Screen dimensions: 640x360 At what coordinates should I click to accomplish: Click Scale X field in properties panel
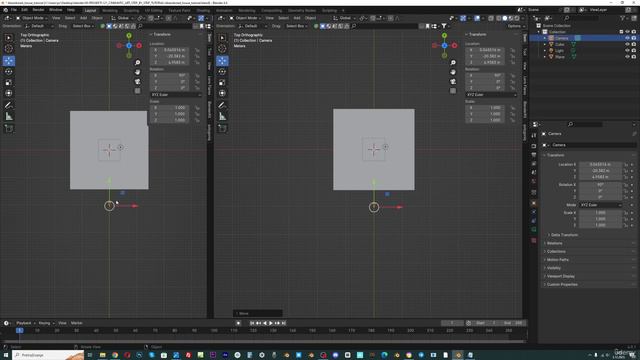point(600,213)
